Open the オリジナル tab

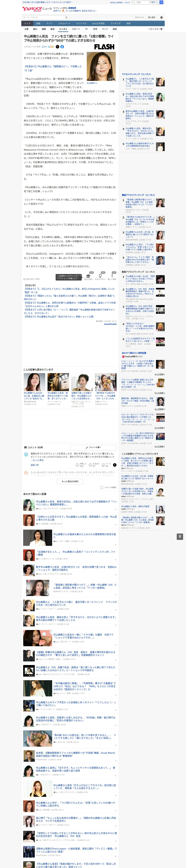click(x=81, y=24)
